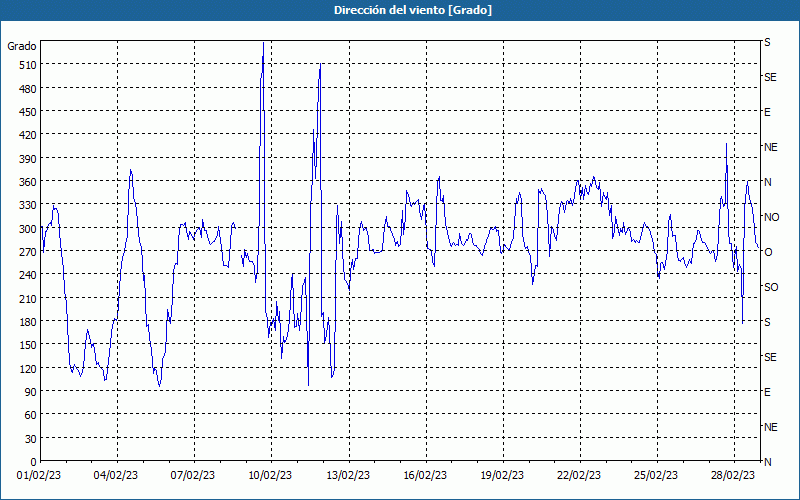Choose the 60 degree axis label
Screen dimensions: 800x500
point(30,415)
